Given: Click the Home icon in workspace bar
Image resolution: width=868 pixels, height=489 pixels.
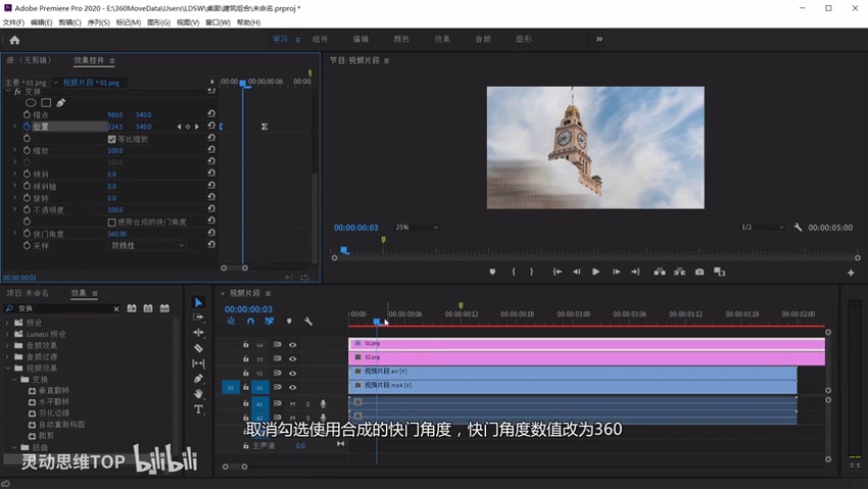Looking at the screenshot, I should [15, 40].
